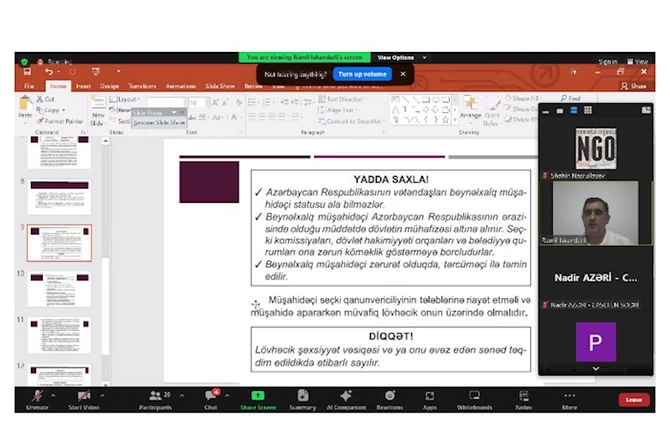Click the Arrange icon in Drawing group
Viewport: 670px width, 441px height.
pyautogui.click(x=470, y=107)
